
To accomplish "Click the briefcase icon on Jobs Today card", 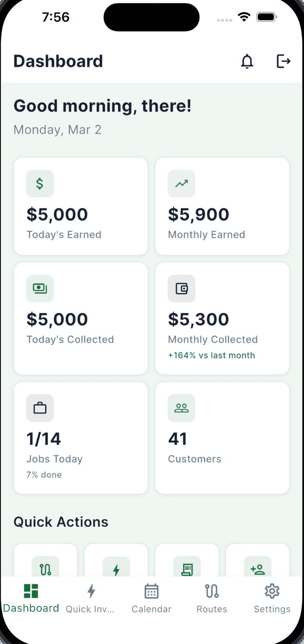I will coord(40,408).
